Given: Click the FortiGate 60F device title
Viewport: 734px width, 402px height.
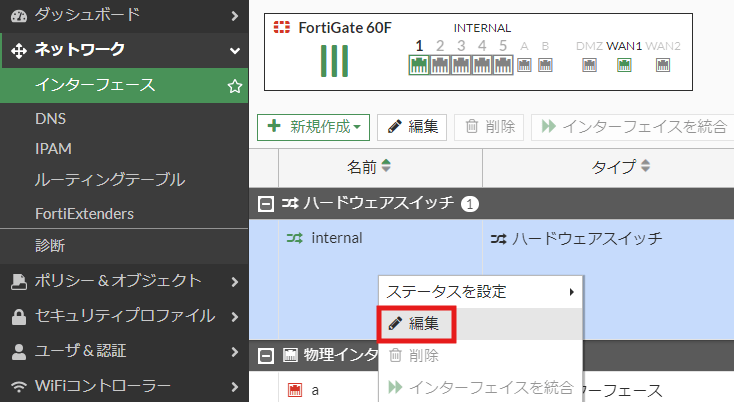Looking at the screenshot, I should click(x=345, y=28).
